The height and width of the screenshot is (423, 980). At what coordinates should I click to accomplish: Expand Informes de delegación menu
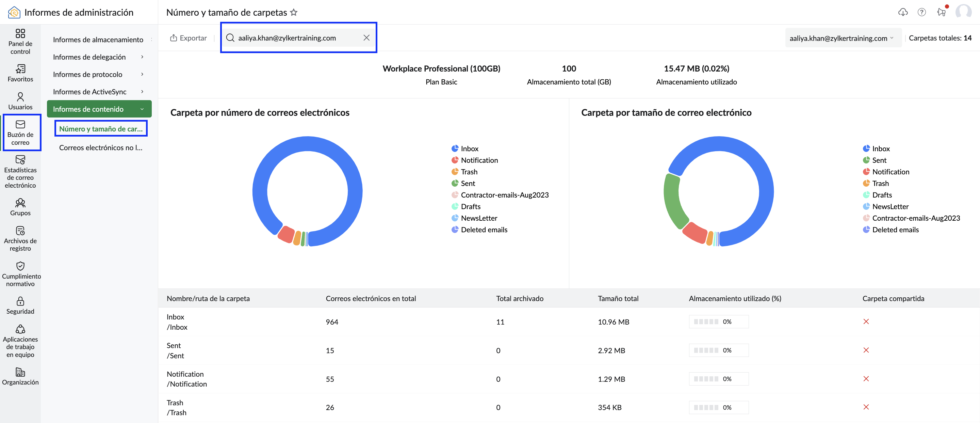pyautogui.click(x=99, y=57)
